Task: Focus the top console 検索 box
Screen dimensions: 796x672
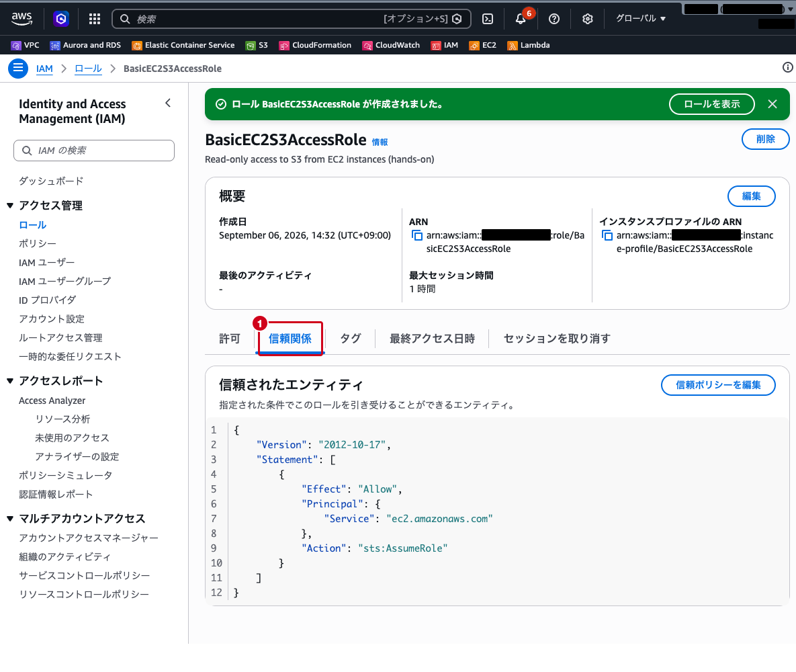Action: click(292, 19)
